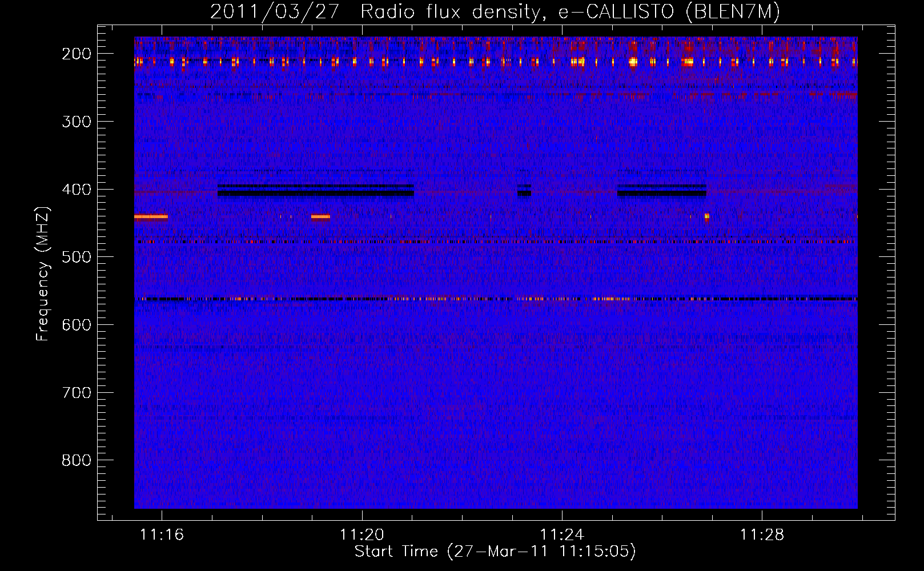Click the 11:28 time tick label
Viewport: 924px width, 571px height.
[762, 535]
